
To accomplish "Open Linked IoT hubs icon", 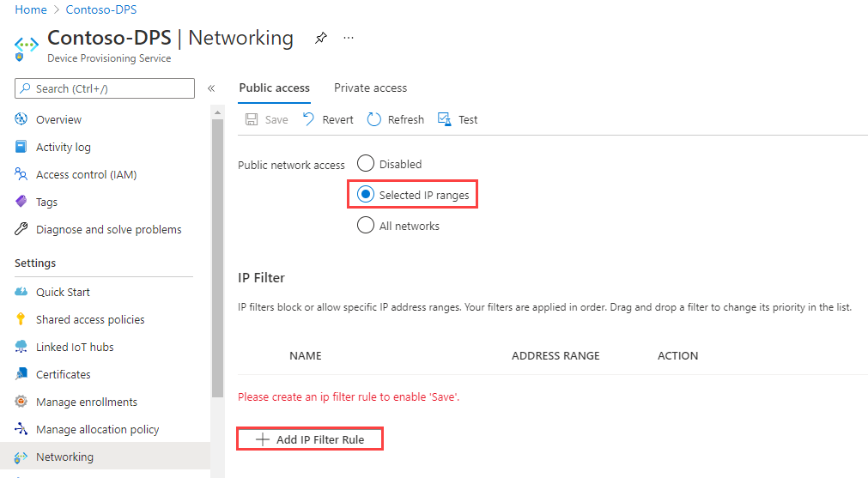I will 21,348.
